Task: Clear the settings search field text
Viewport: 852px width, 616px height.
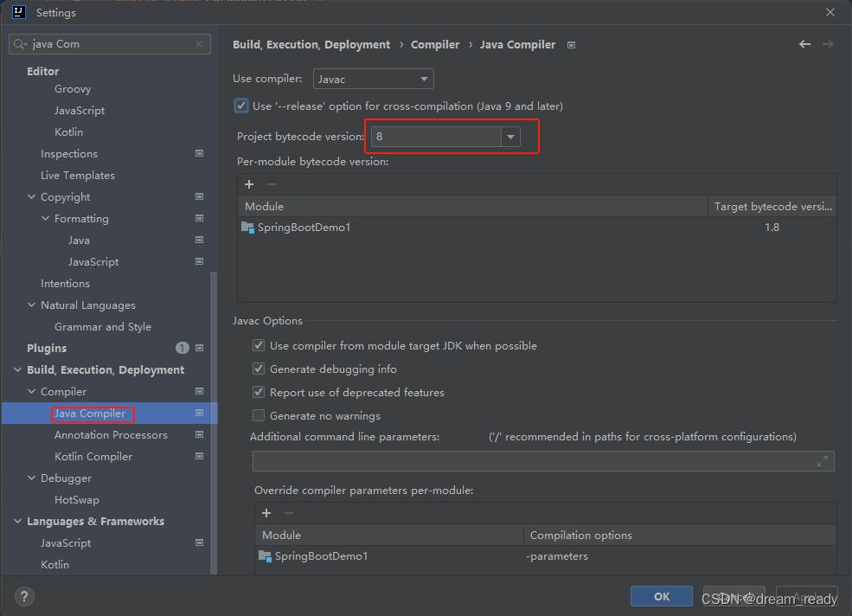Action: click(199, 44)
